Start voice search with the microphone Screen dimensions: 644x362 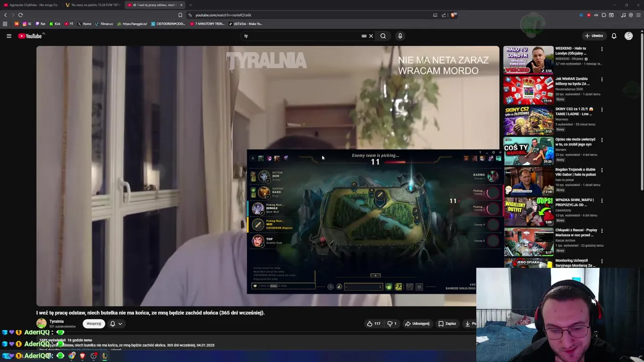[x=400, y=36]
